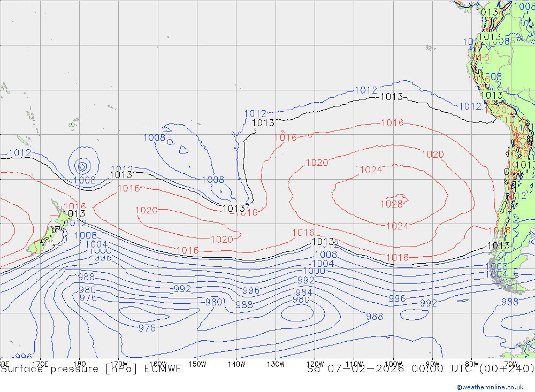Click the 1012 label at the left edge
535x392 pixels.
(20, 153)
